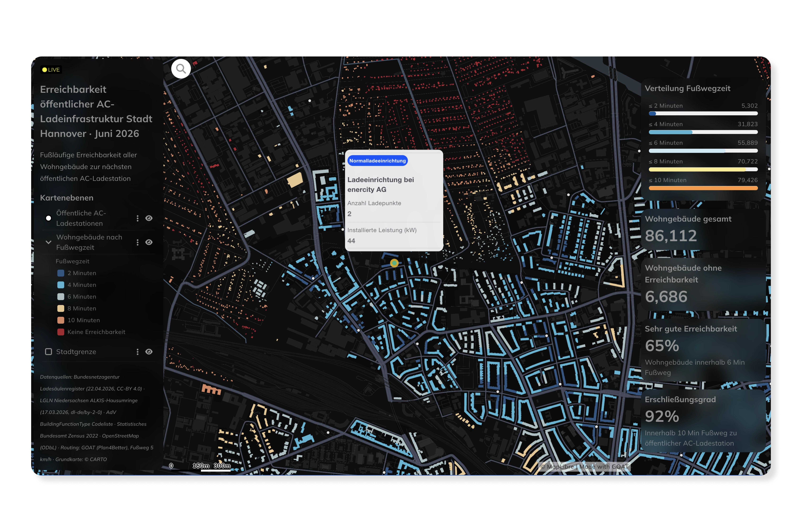Click the Wohngebäude gesamt value 86,112

pyautogui.click(x=671, y=236)
